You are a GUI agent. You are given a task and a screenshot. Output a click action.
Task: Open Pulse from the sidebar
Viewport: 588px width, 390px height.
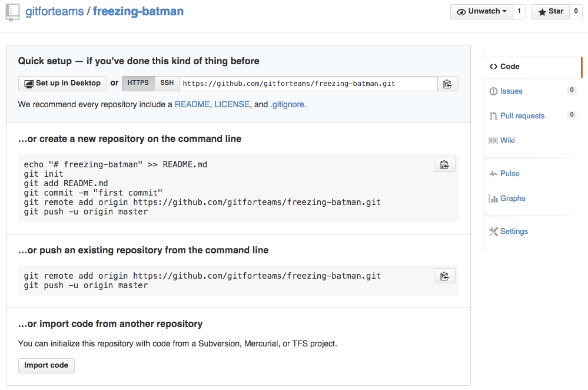point(494,173)
